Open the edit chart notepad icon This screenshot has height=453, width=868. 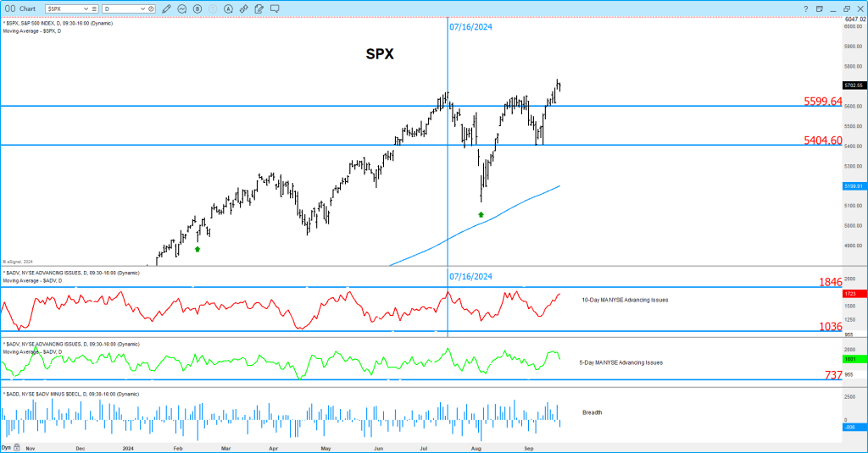pos(259,8)
